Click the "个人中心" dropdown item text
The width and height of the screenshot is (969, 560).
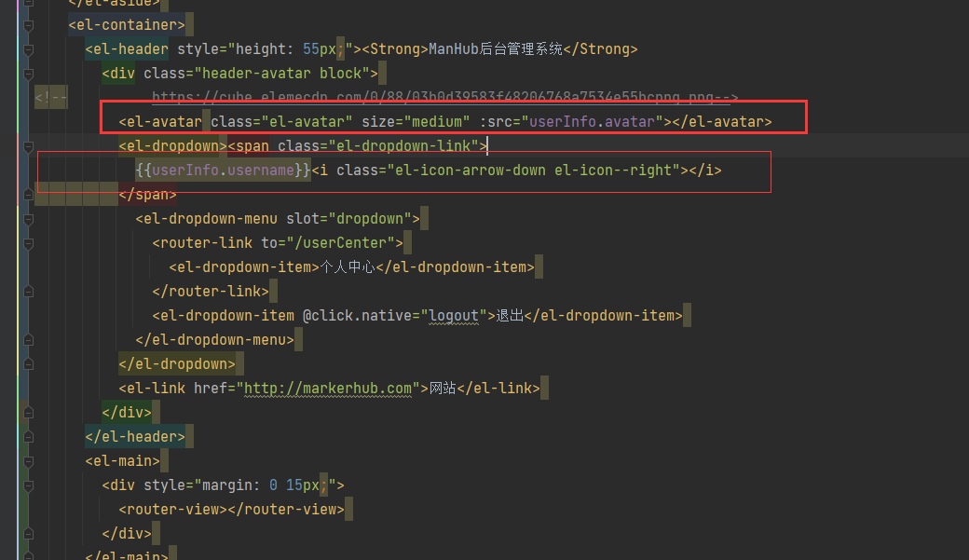point(348,267)
